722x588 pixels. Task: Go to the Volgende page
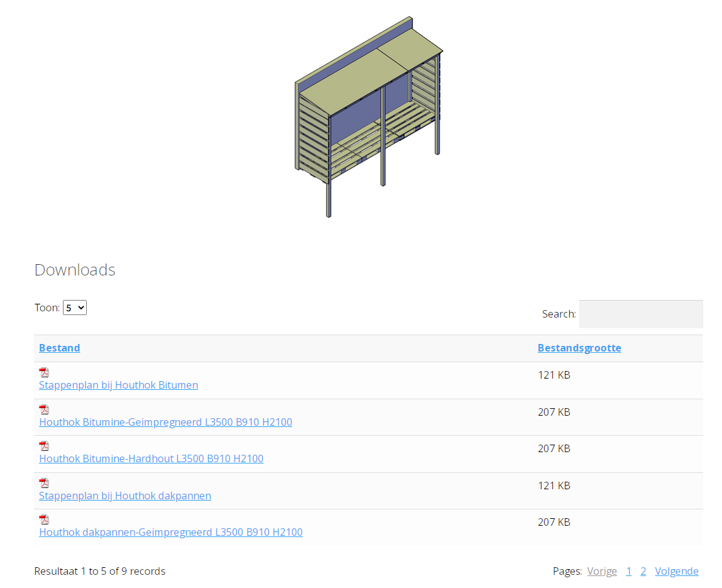coord(677,571)
